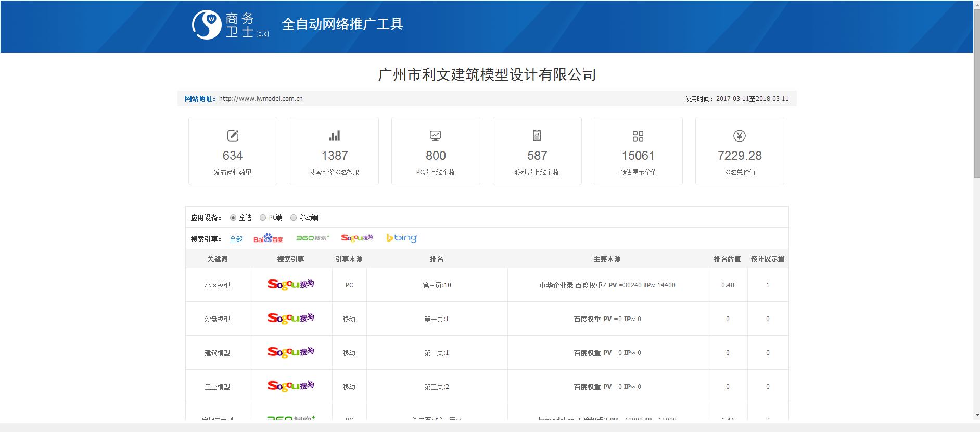Select the 移动端 device radio button
Image resolution: width=980 pixels, height=432 pixels.
(294, 218)
